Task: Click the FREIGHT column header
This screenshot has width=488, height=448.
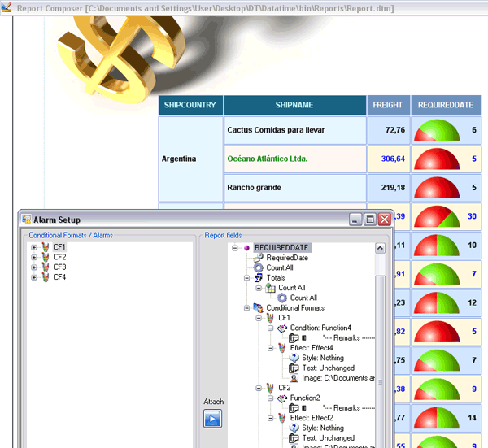Action: 389,105
